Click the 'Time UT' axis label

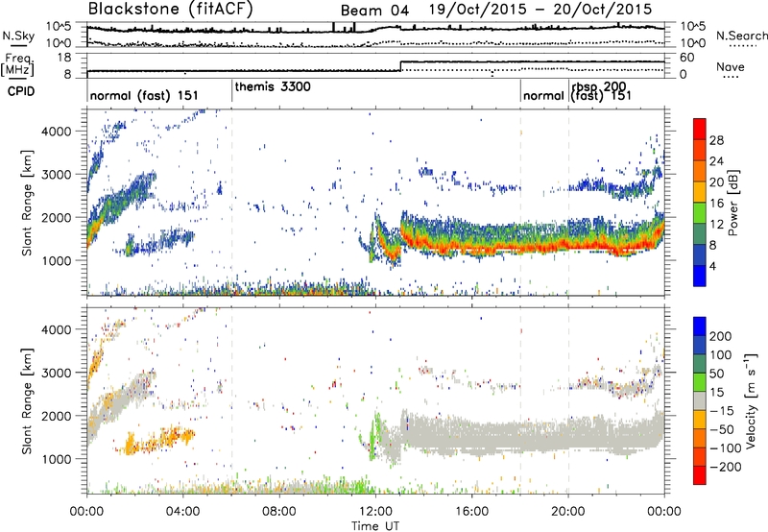coord(375,526)
